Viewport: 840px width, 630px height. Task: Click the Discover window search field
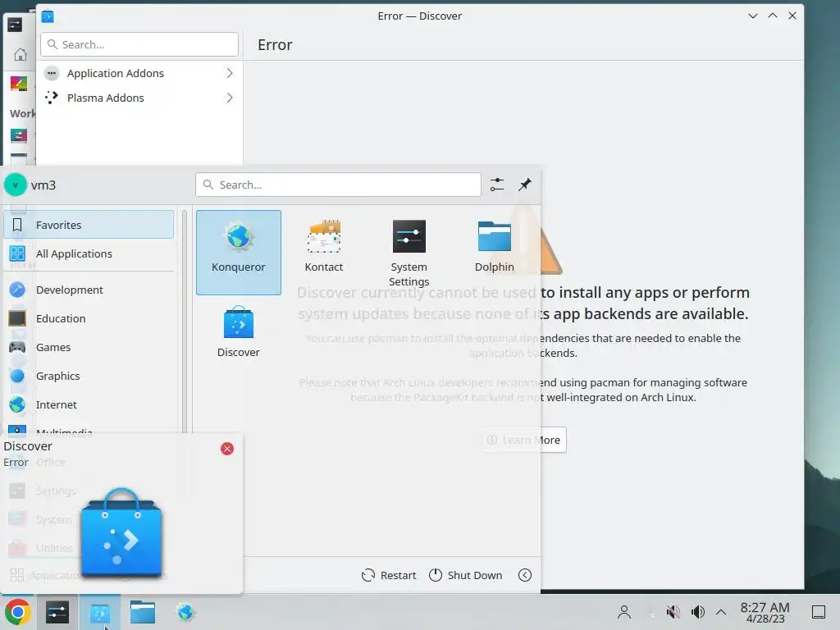coord(139,44)
